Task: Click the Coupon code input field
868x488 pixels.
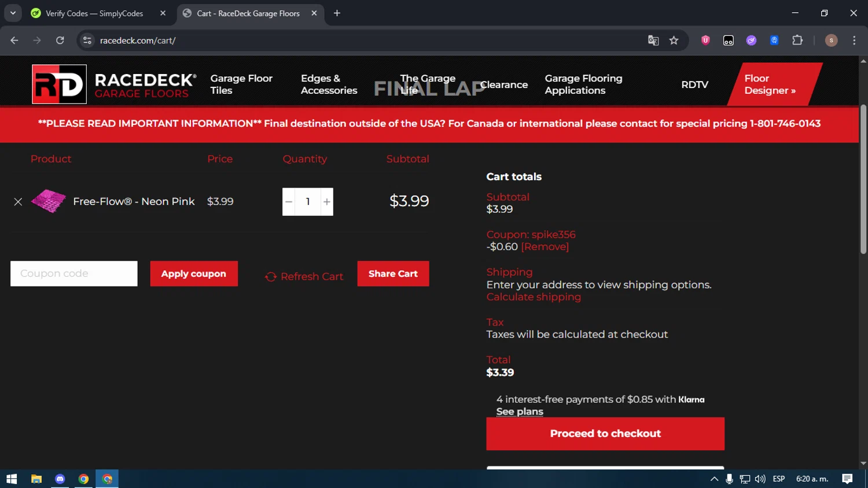Action: [x=74, y=273]
